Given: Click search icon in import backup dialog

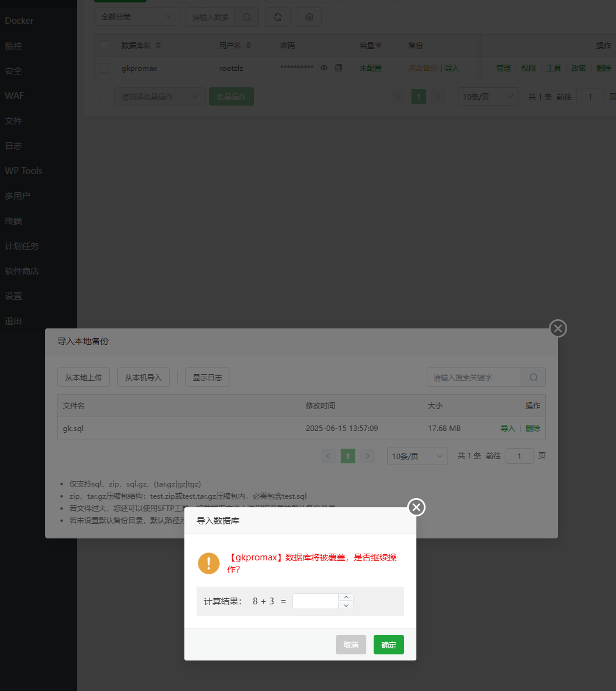Looking at the screenshot, I should point(533,377).
